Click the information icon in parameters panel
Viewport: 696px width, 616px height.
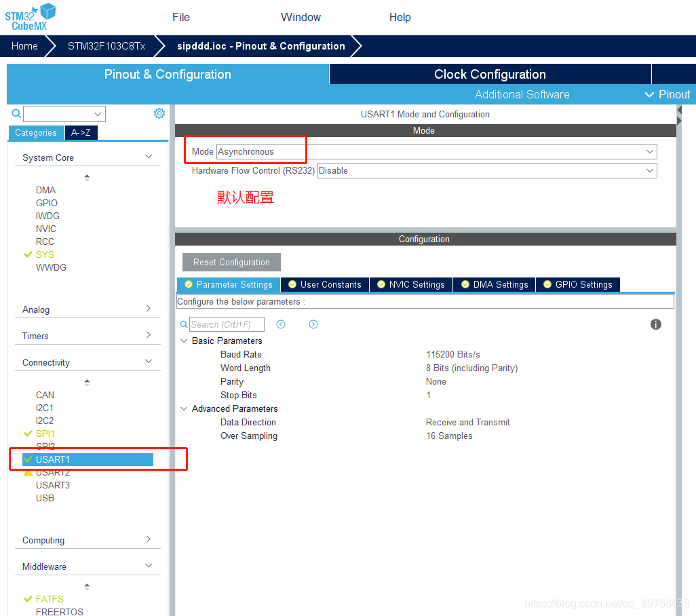[655, 324]
